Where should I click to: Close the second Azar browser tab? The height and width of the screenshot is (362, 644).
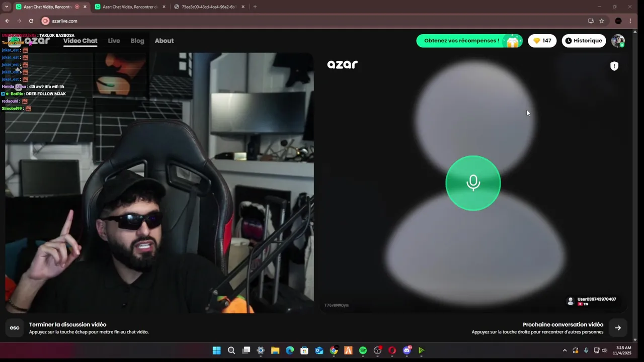click(x=164, y=7)
